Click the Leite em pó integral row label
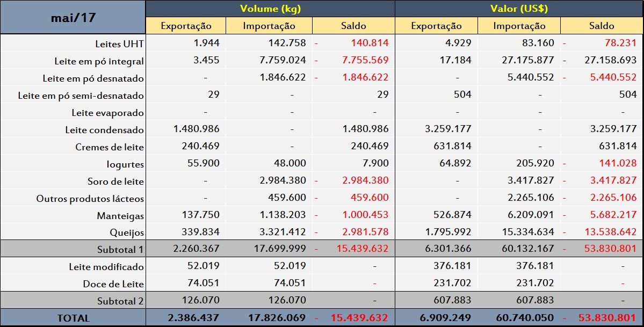The height and width of the screenshot is (327, 644). coord(99,61)
